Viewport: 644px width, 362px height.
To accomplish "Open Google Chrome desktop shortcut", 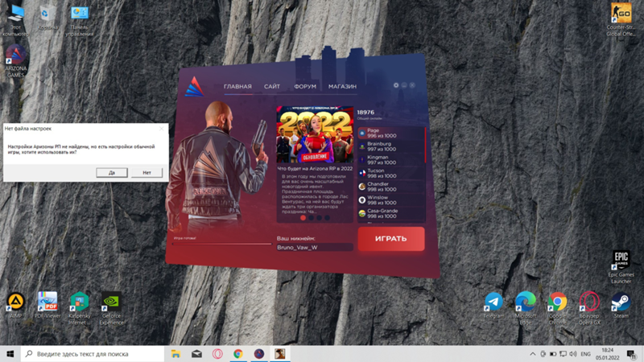I will pyautogui.click(x=557, y=308).
